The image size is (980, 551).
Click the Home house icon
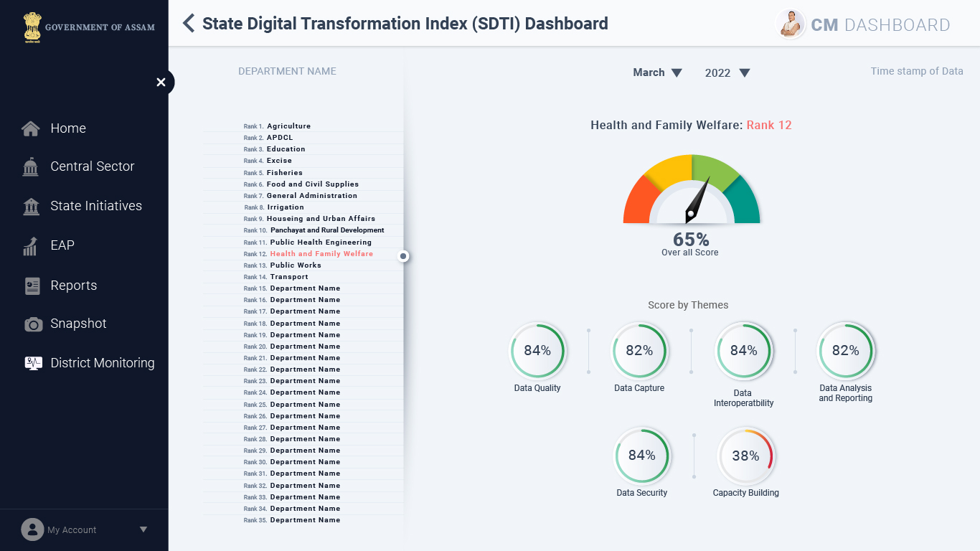(31, 128)
